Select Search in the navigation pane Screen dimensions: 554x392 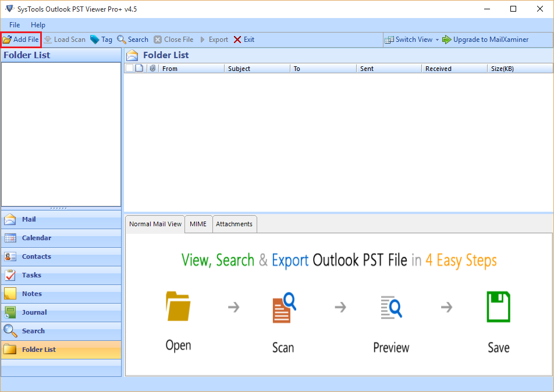tap(61, 331)
